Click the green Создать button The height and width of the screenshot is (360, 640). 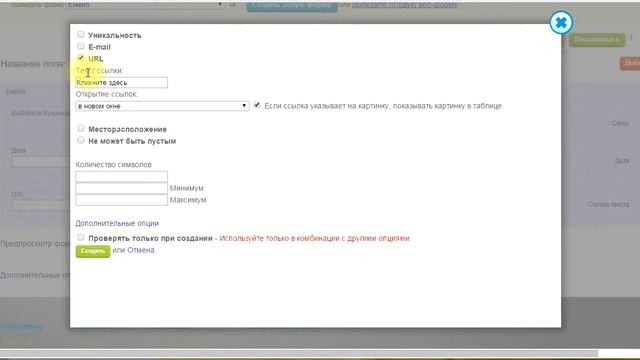[x=93, y=251]
